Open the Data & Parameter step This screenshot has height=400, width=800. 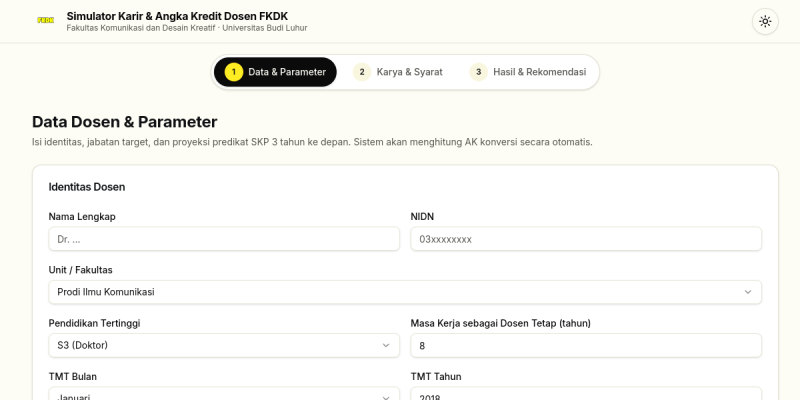275,72
